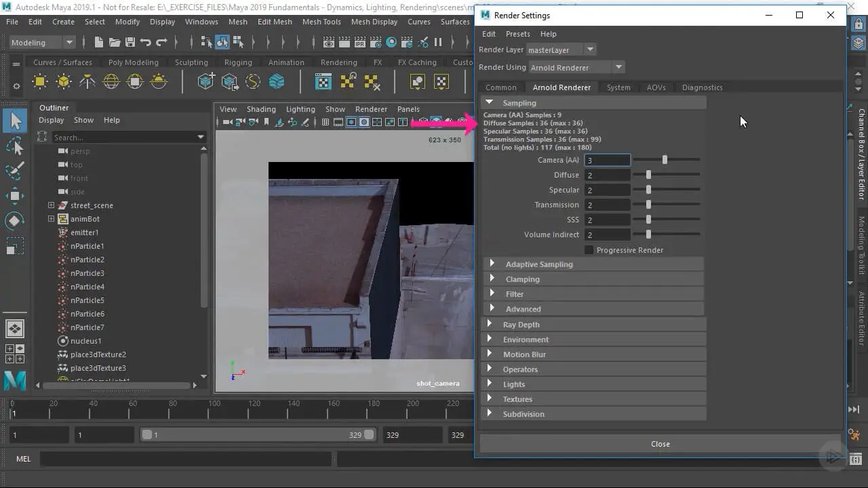The image size is (868, 488).
Task: Click the directional light cube shelf icon
Action: 64,81
